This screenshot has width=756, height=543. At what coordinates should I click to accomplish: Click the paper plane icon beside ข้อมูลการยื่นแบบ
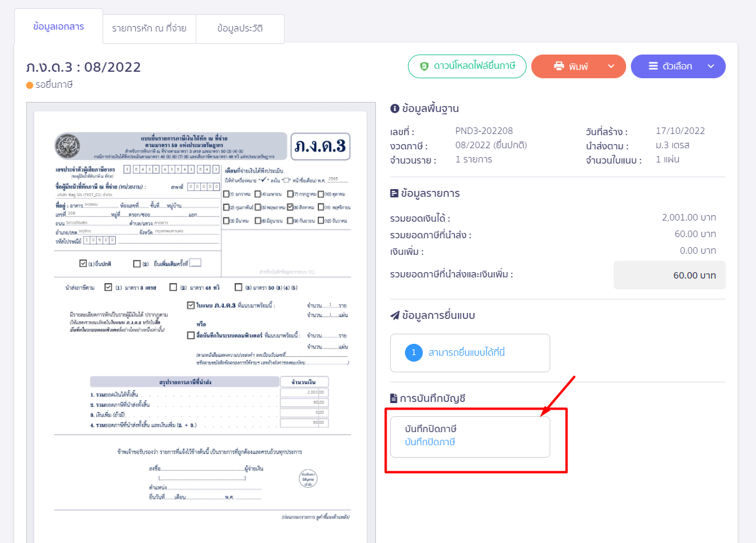395,315
